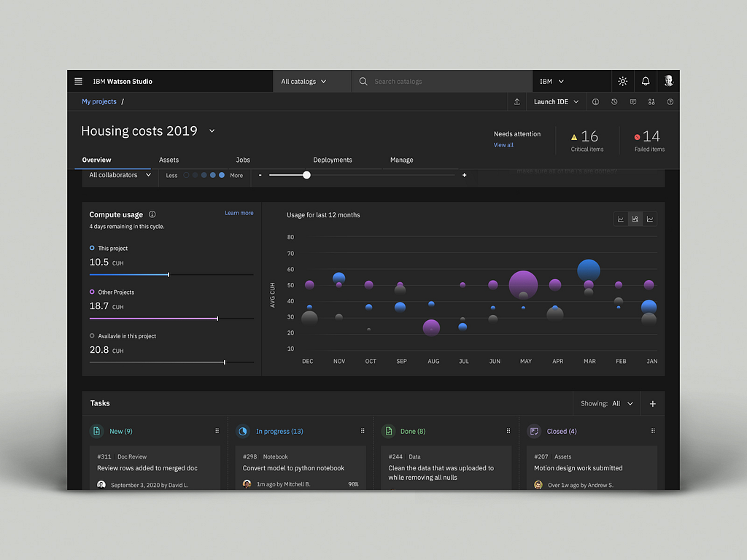The image size is (747, 560).
Task: Open the notifications bell
Action: 645,82
